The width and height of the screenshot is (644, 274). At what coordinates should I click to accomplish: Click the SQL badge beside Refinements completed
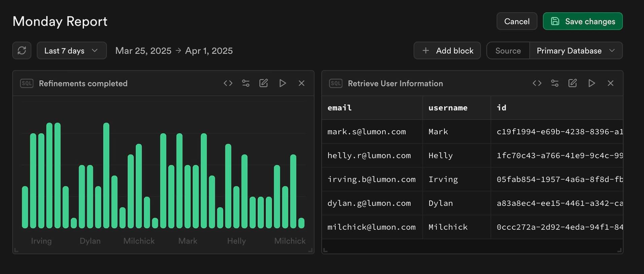(27, 83)
